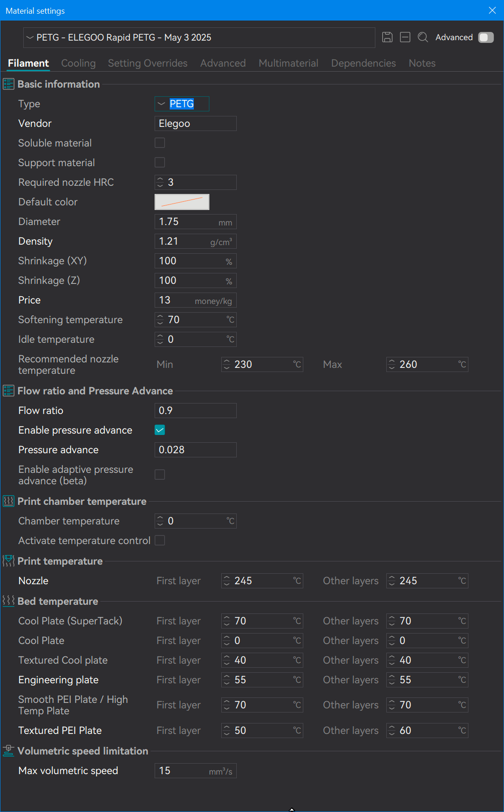
Task: Go to the Notes tab
Action: [x=422, y=63]
